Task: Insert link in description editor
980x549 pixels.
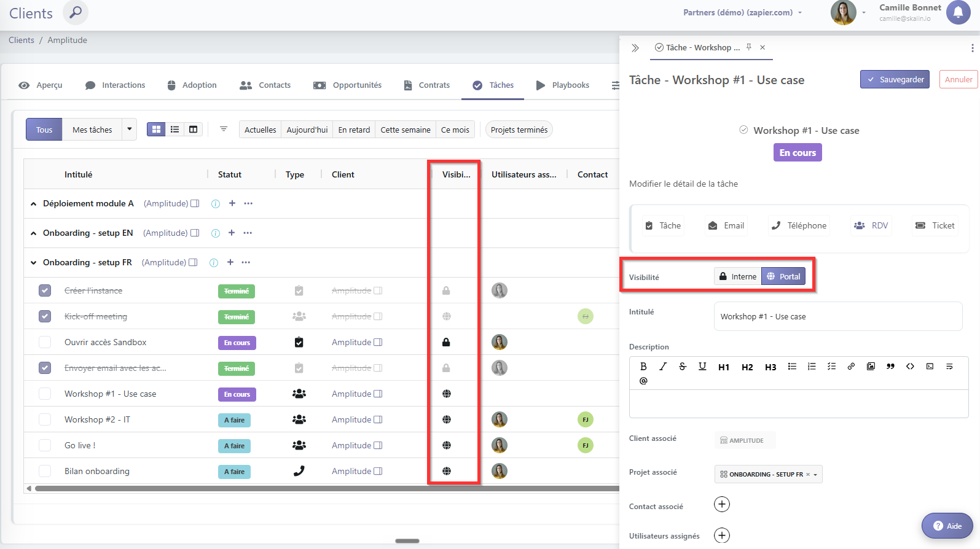Action: click(851, 367)
